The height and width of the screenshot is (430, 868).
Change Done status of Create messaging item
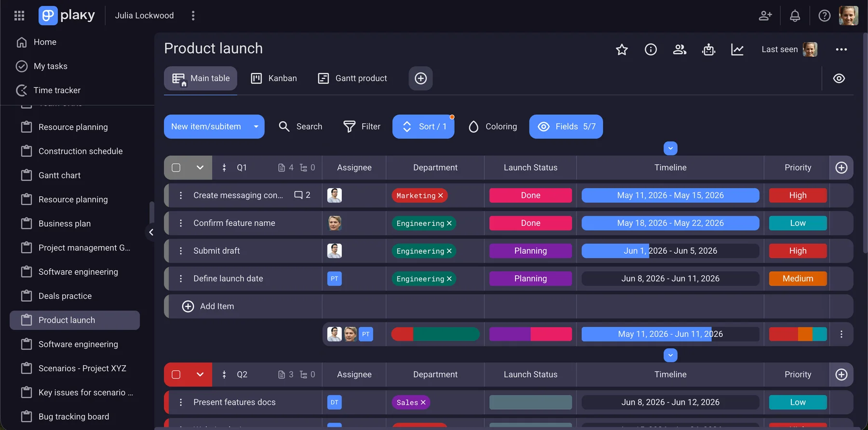530,195
